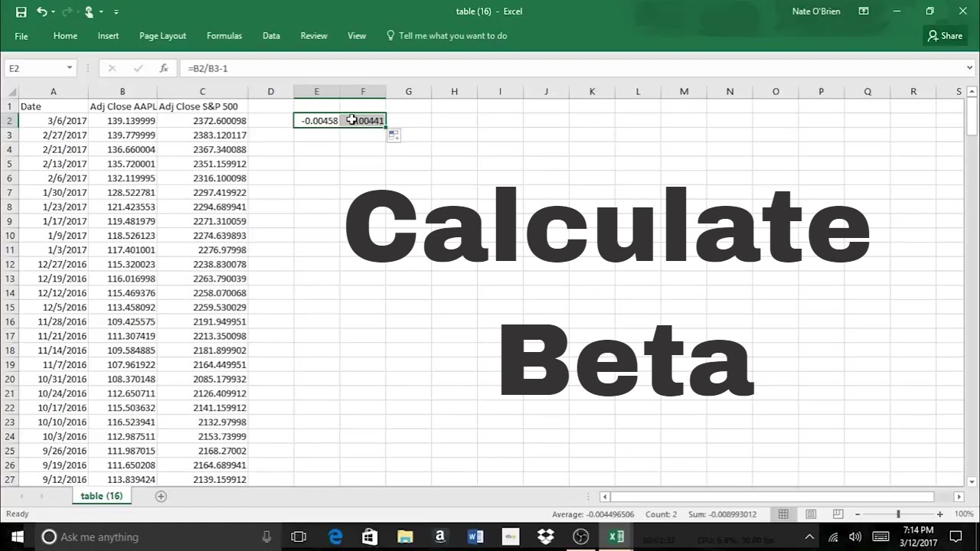The width and height of the screenshot is (980, 551).
Task: Open the File menu
Action: 21,36
